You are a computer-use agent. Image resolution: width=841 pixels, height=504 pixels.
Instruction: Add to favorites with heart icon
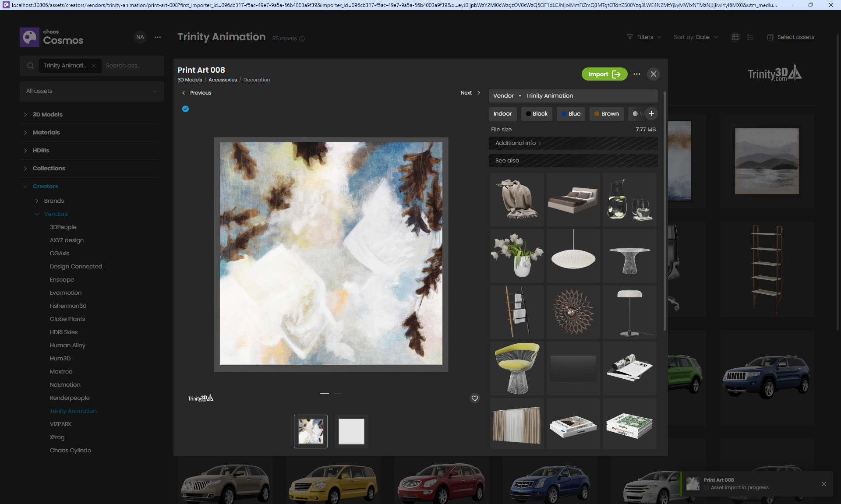pos(474,398)
